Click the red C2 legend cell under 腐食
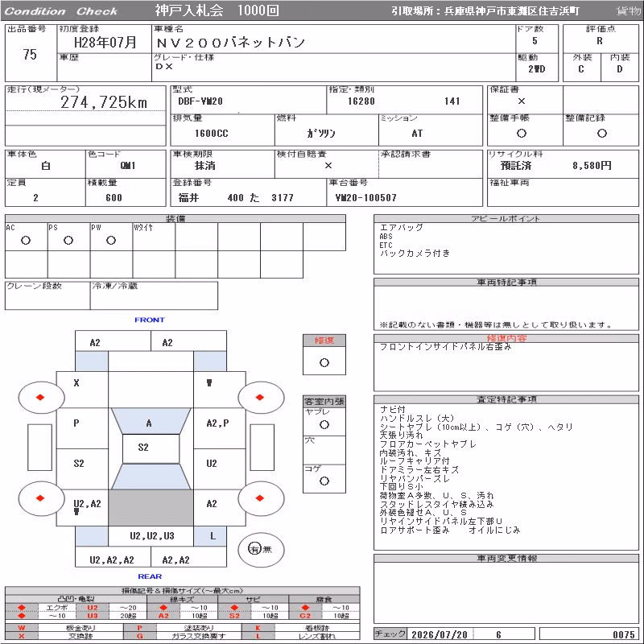Image resolution: width=644 pixels, height=644 pixels. click(x=305, y=616)
